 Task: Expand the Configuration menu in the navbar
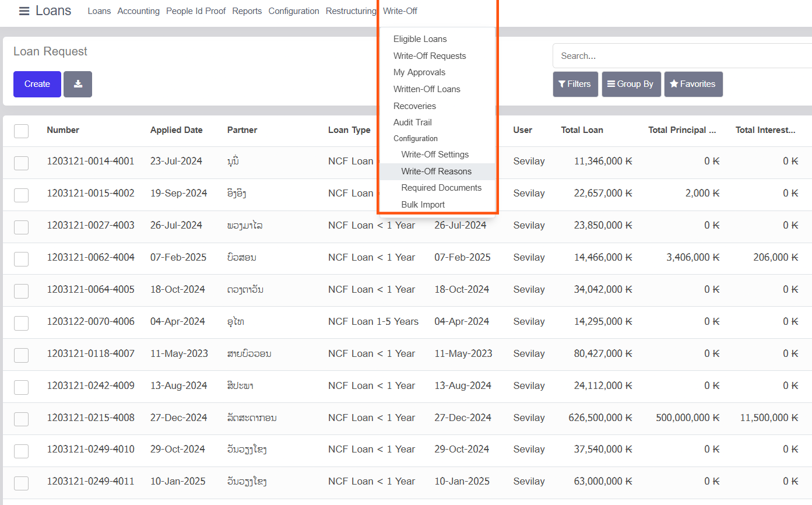click(x=293, y=11)
